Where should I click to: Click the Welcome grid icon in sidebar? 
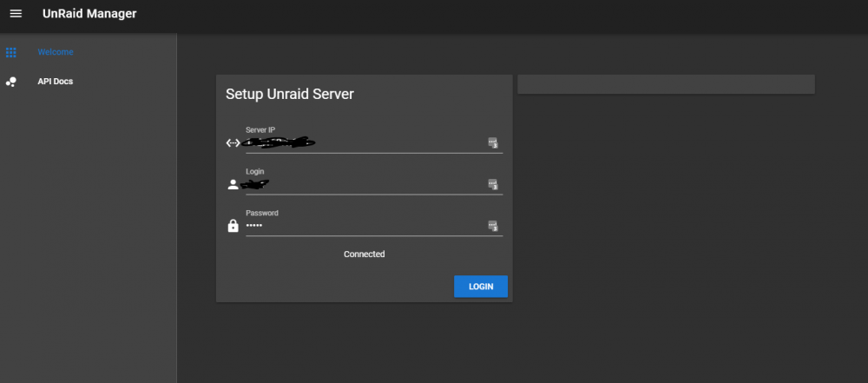[x=11, y=53]
